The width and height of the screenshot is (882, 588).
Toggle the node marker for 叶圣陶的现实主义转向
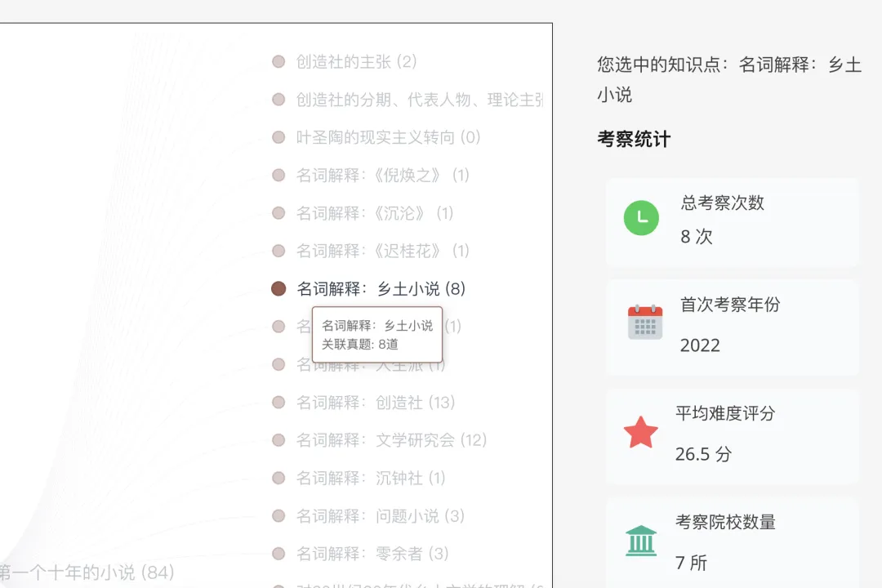pos(278,137)
